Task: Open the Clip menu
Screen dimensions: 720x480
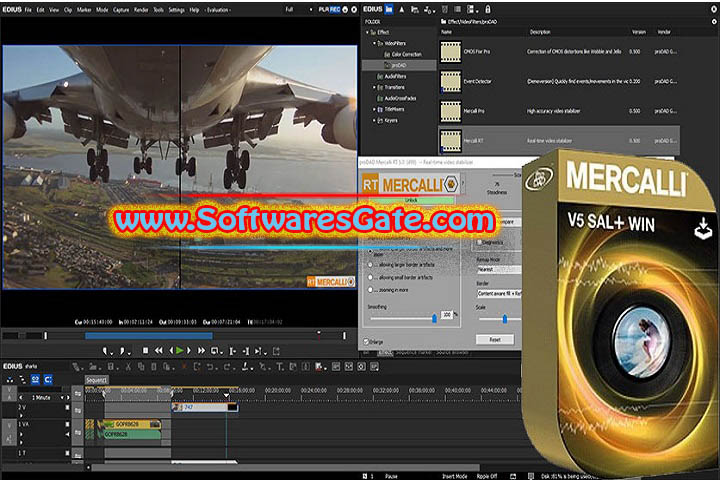Action: pyautogui.click(x=68, y=10)
